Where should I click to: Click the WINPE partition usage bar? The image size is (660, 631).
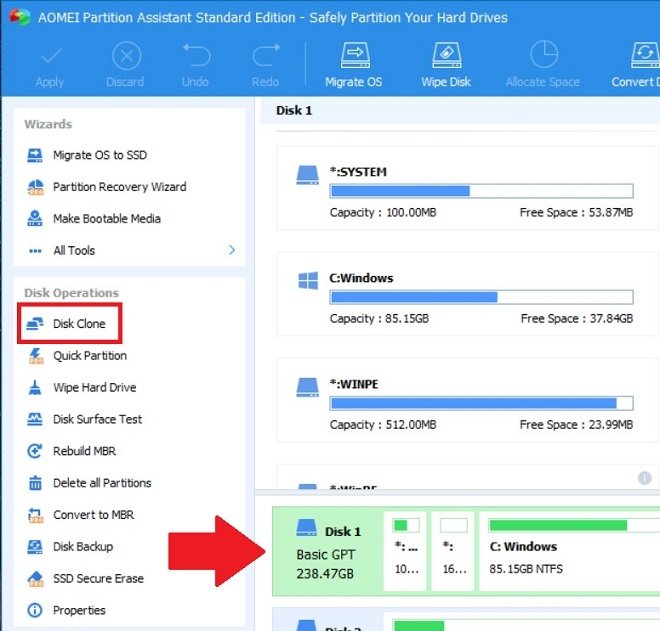point(481,403)
